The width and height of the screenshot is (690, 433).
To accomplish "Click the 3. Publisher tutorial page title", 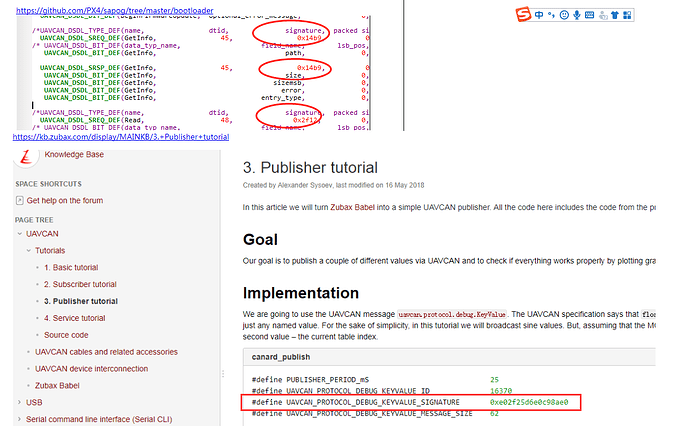I will click(310, 168).
